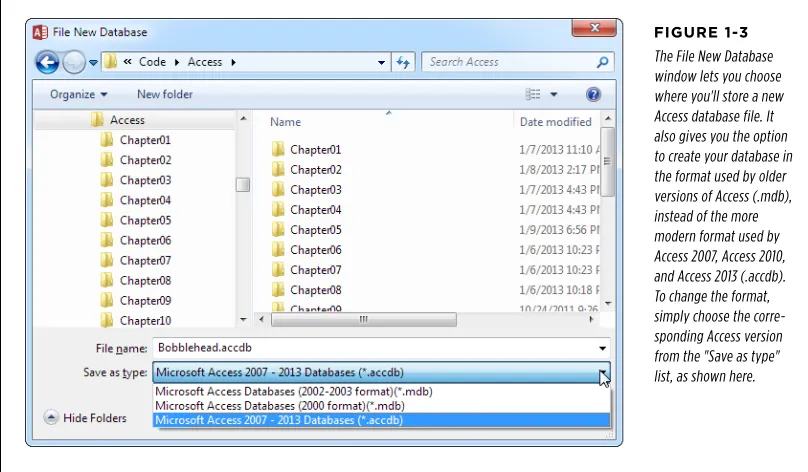Select Chapter03 in the navigation tree
The height and width of the screenshot is (472, 808).
pos(145,180)
